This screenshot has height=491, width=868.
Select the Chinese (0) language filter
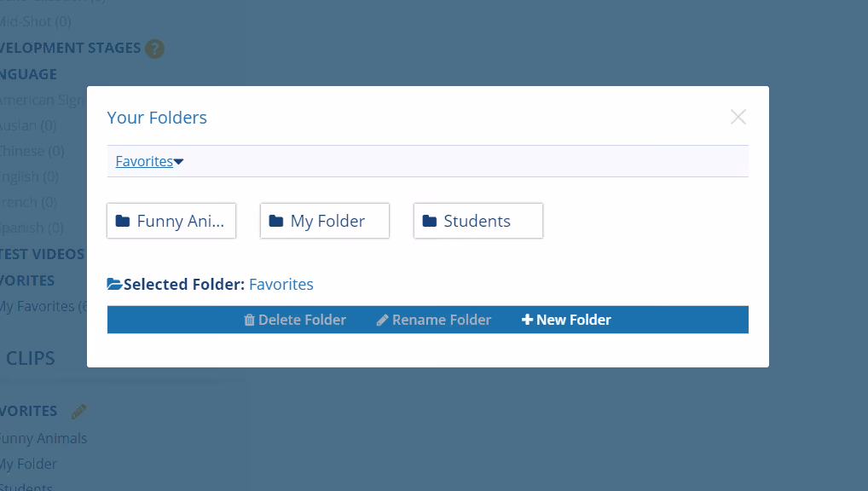pyautogui.click(x=31, y=151)
